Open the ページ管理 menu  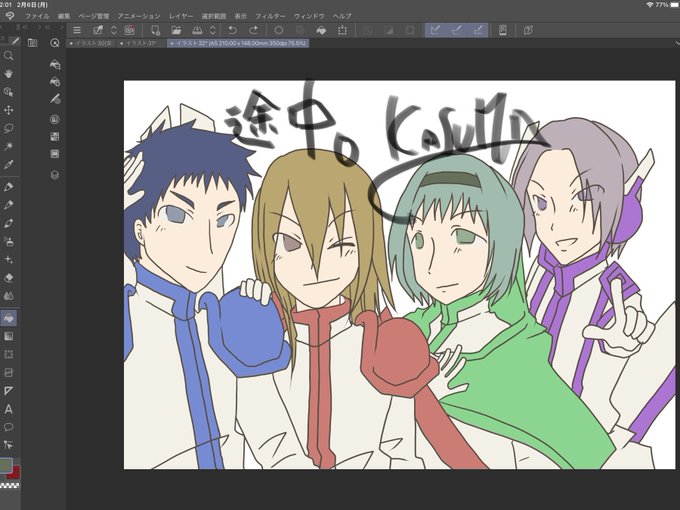click(94, 16)
